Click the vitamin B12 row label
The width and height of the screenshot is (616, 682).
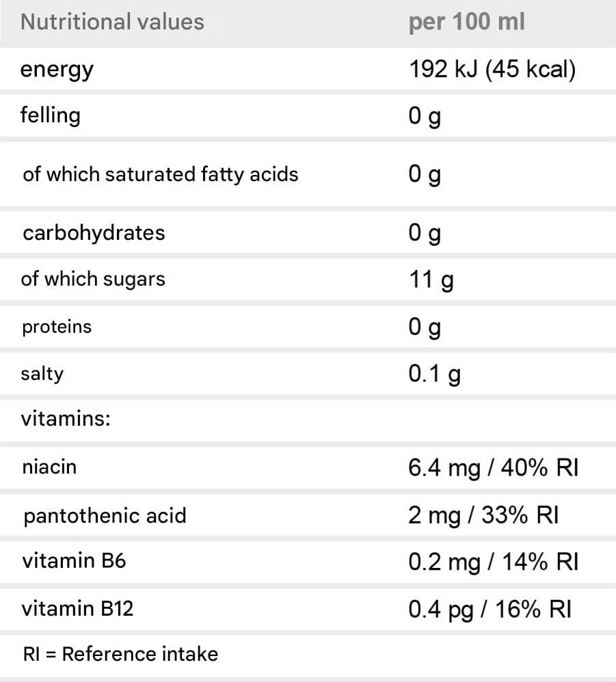(77, 608)
